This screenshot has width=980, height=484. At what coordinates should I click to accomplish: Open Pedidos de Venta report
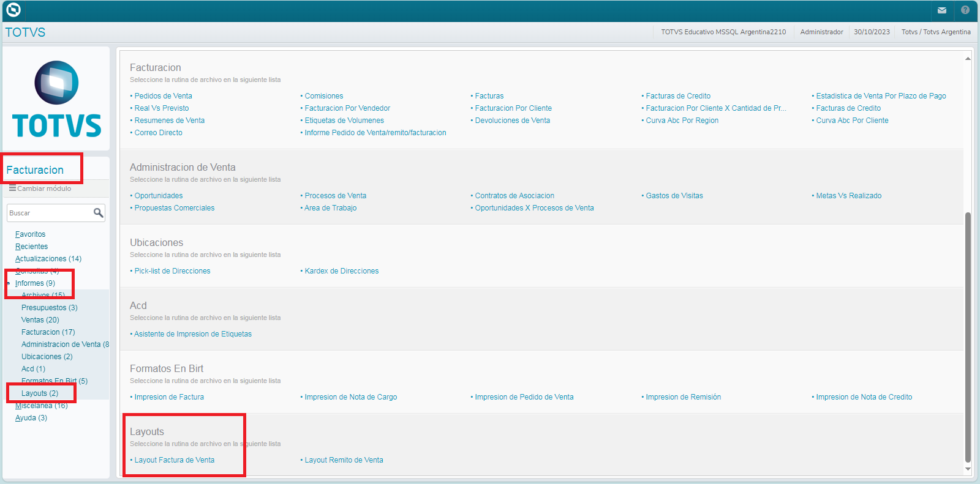(x=164, y=96)
